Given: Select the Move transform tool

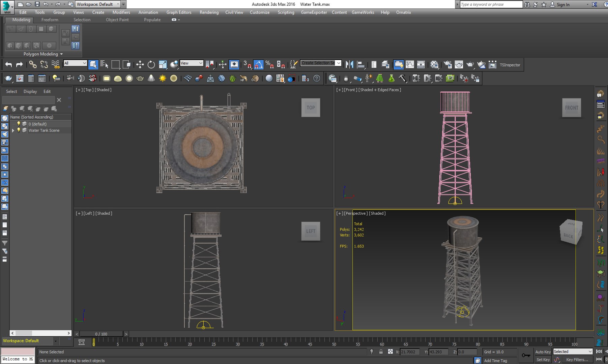Looking at the screenshot, I should click(x=140, y=64).
